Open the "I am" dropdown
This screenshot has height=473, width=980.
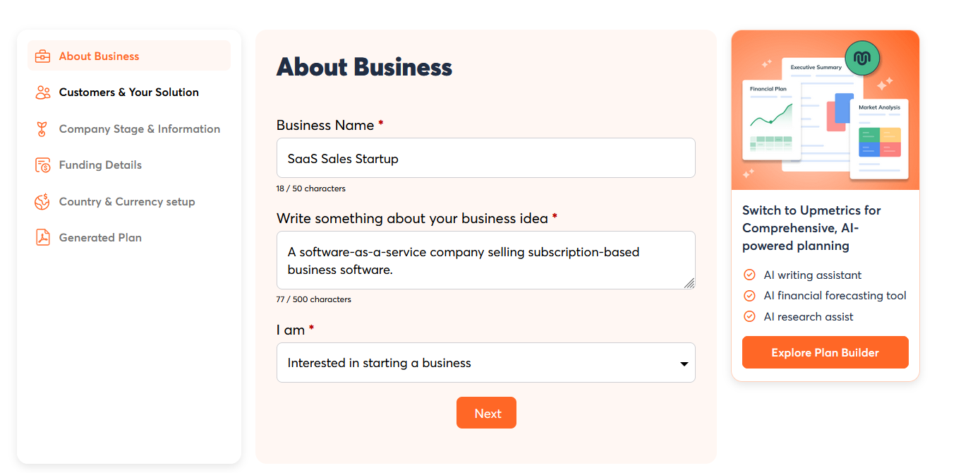click(485, 363)
